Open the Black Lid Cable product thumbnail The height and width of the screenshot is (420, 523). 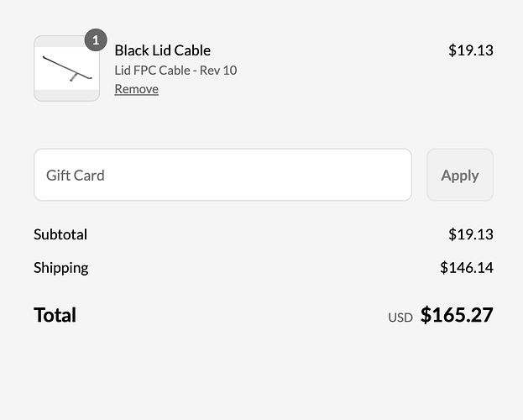[66, 68]
